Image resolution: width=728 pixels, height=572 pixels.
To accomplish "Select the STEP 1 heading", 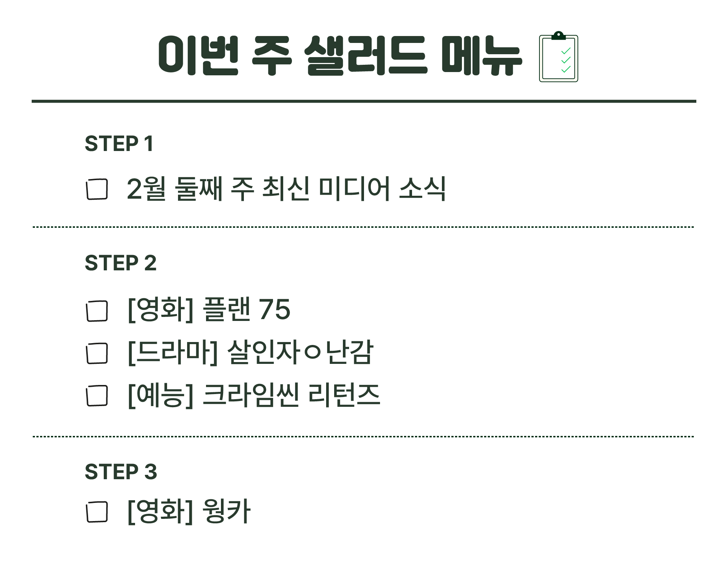I will (119, 143).
